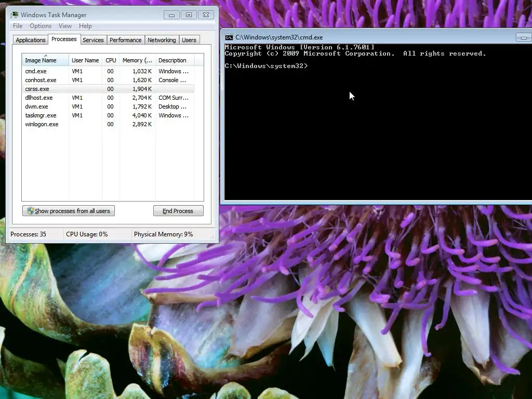Click the 2,892 K memory value

[142, 124]
